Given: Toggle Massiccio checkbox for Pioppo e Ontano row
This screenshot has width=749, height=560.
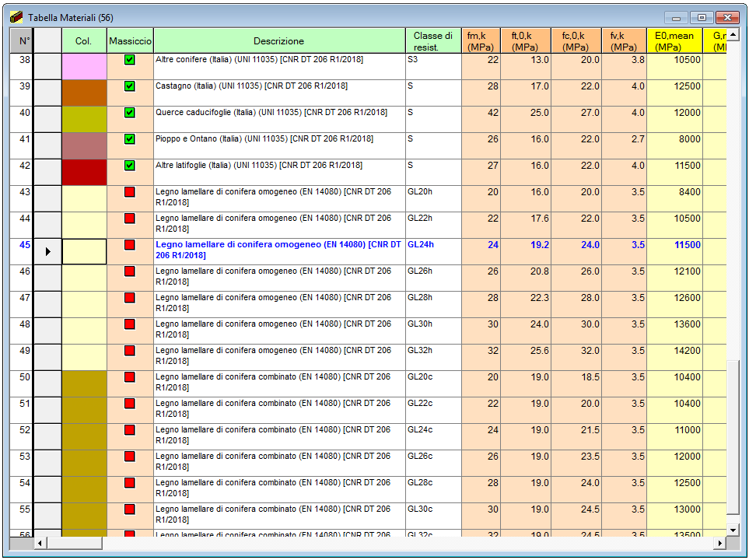Looking at the screenshot, I should click(x=130, y=139).
